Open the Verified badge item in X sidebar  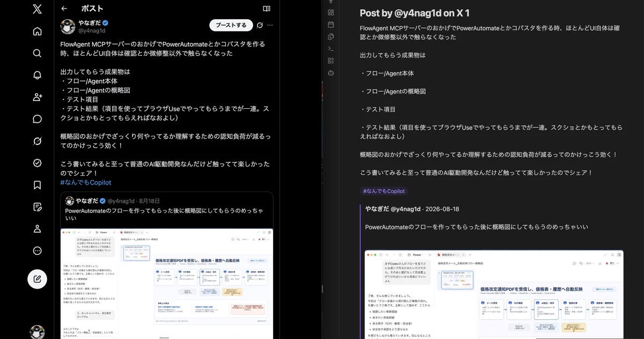pos(37,163)
